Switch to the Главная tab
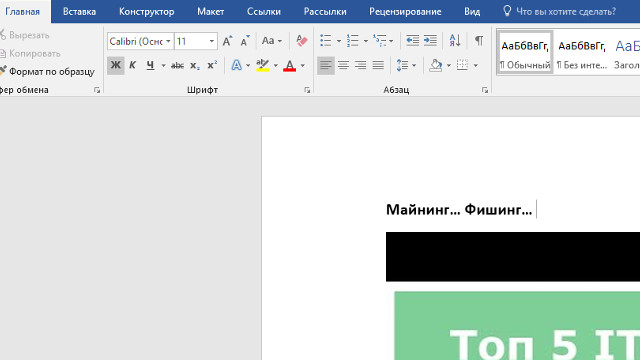 (22, 11)
